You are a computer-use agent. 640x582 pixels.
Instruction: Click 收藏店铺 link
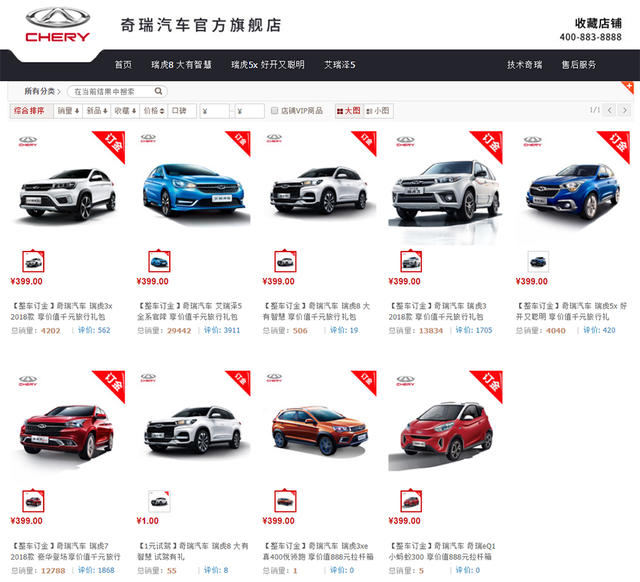click(x=598, y=23)
